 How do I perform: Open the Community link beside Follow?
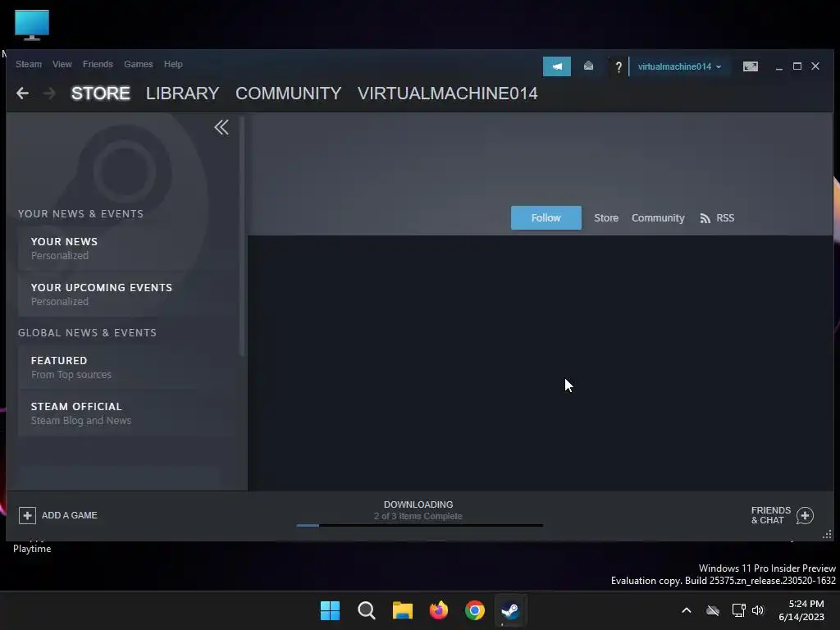coord(658,218)
